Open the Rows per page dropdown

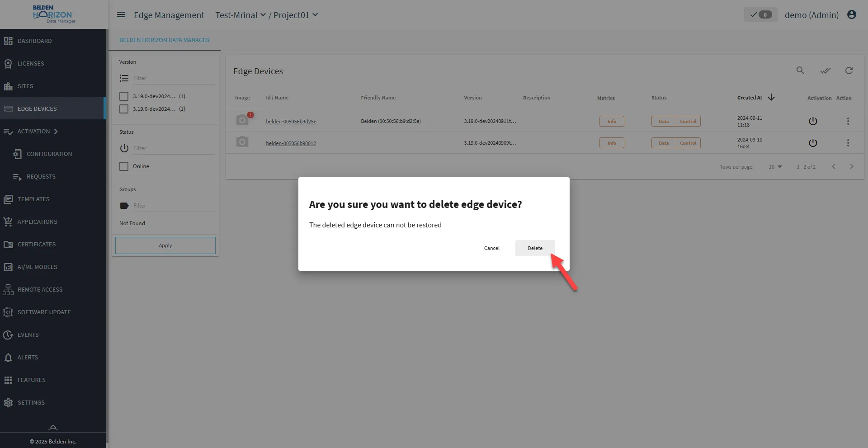pyautogui.click(x=775, y=167)
